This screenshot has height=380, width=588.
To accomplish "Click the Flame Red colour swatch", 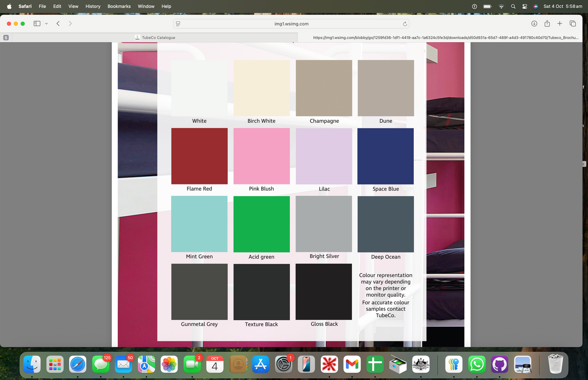I will click(x=199, y=156).
